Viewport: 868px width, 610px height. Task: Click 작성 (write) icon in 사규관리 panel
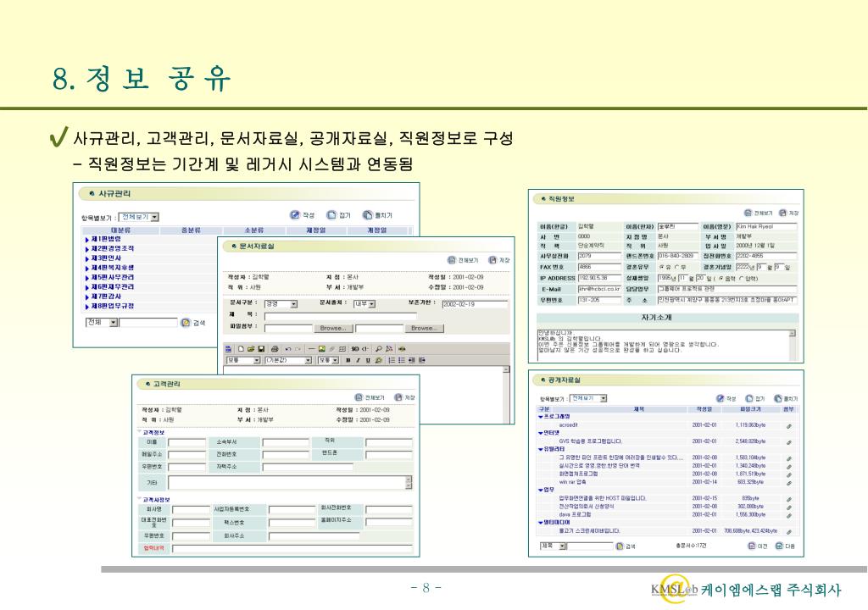pyautogui.click(x=295, y=215)
